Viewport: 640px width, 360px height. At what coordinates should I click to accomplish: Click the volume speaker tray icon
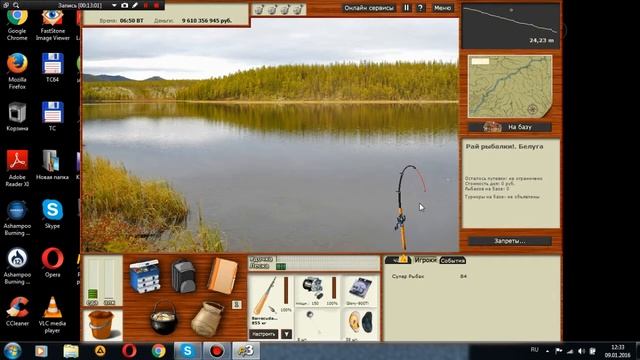pyautogui.click(x=582, y=351)
